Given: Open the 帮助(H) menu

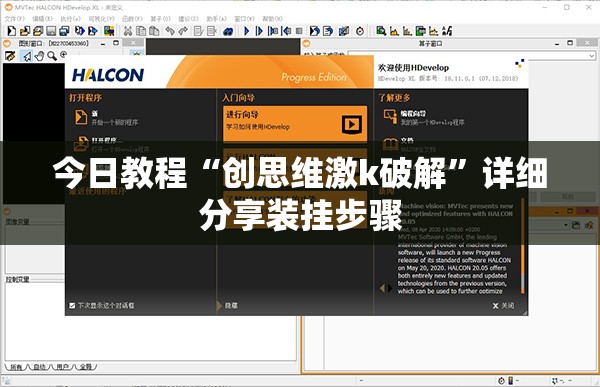Looking at the screenshot, I should 272,18.
